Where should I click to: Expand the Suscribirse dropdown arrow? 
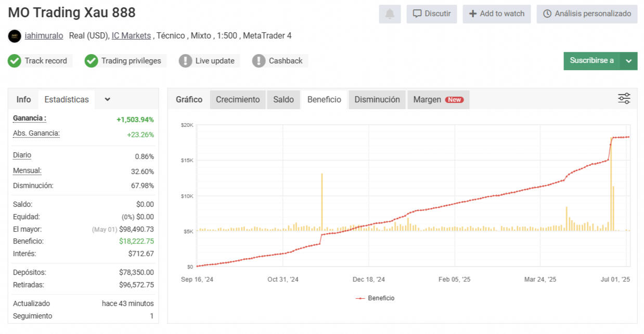(628, 61)
